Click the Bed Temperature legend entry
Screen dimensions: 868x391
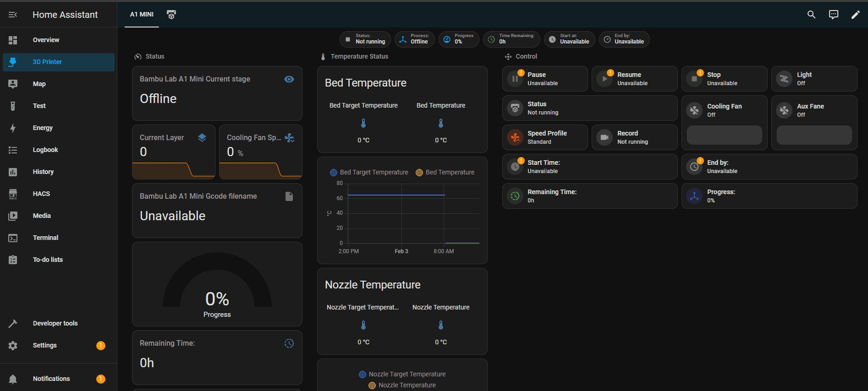click(445, 172)
